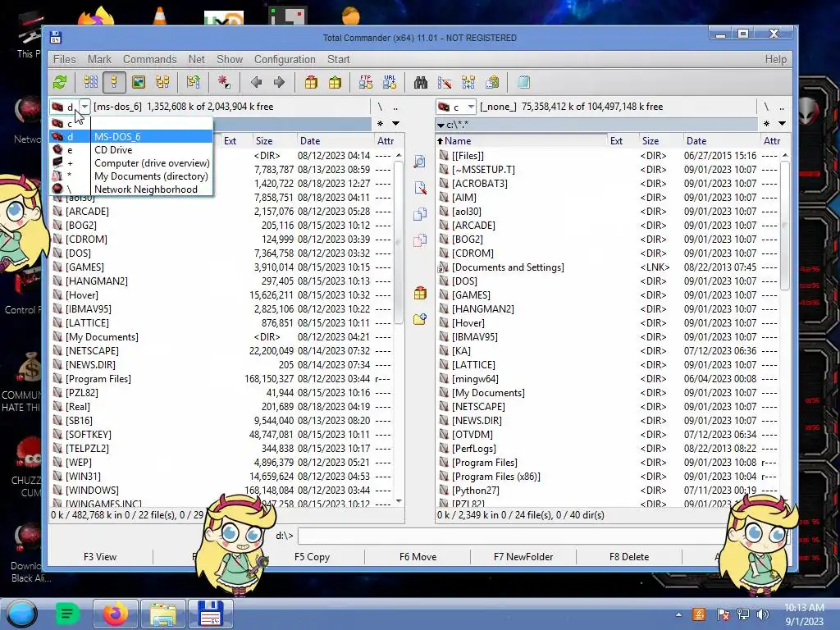The image size is (840, 630).
Task: Click the F8 Delete button
Action: [629, 557]
